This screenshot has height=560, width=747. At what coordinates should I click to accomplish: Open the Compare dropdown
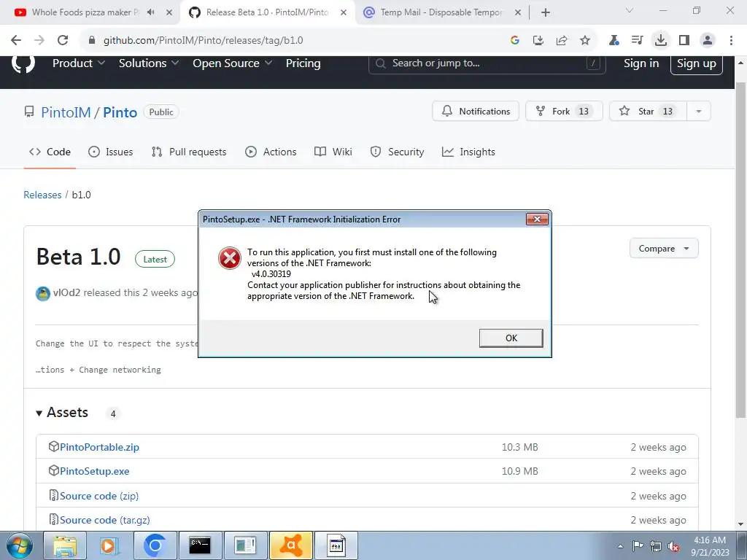coord(664,249)
